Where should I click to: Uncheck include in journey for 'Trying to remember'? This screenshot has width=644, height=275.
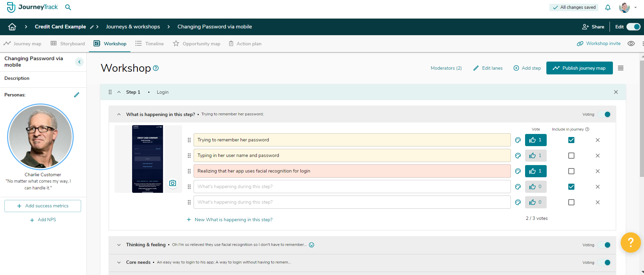pos(571,140)
